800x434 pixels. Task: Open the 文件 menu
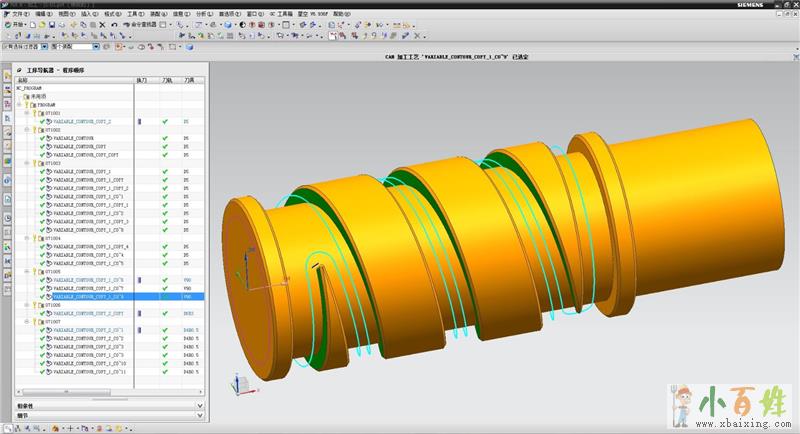[19, 15]
